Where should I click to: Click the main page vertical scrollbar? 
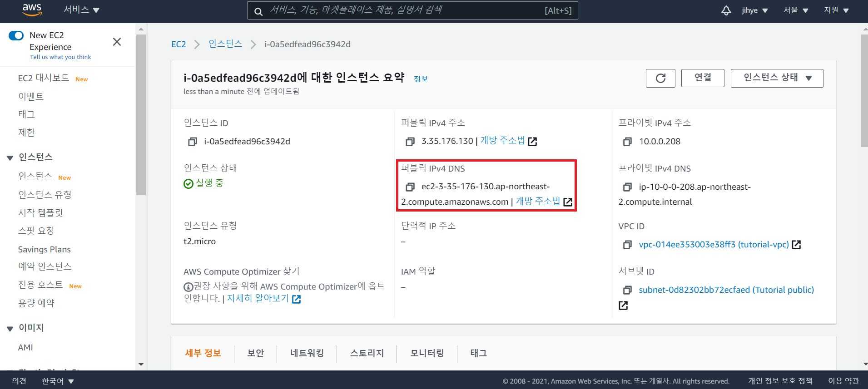[x=864, y=91]
